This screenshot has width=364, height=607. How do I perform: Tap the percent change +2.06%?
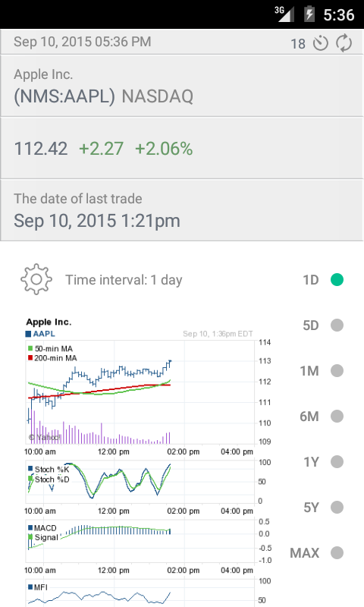pos(164,149)
